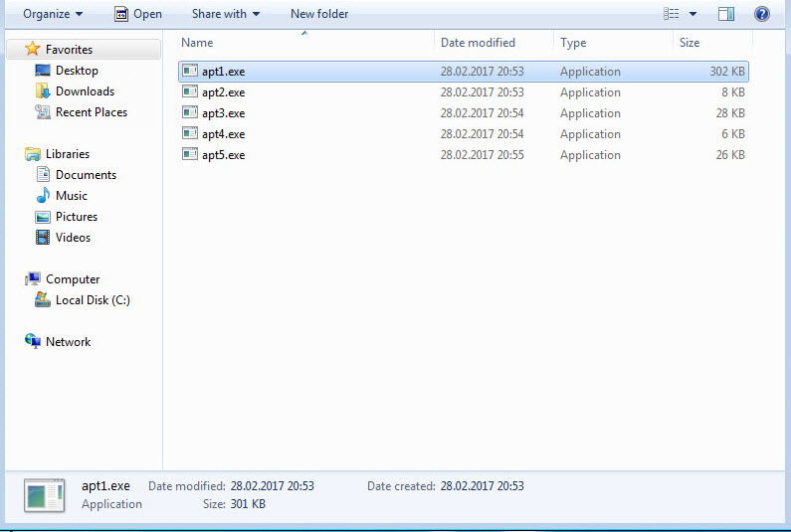Select apt5.exe in the file list

223,155
